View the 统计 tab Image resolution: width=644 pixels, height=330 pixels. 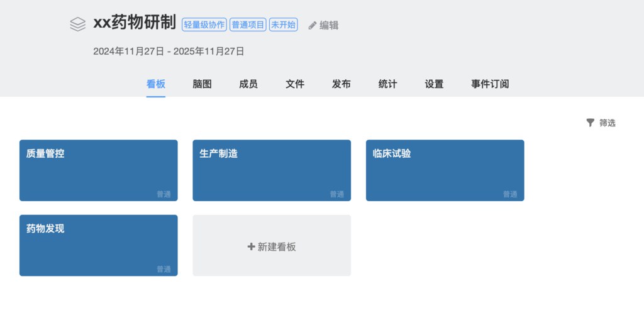[x=387, y=84]
